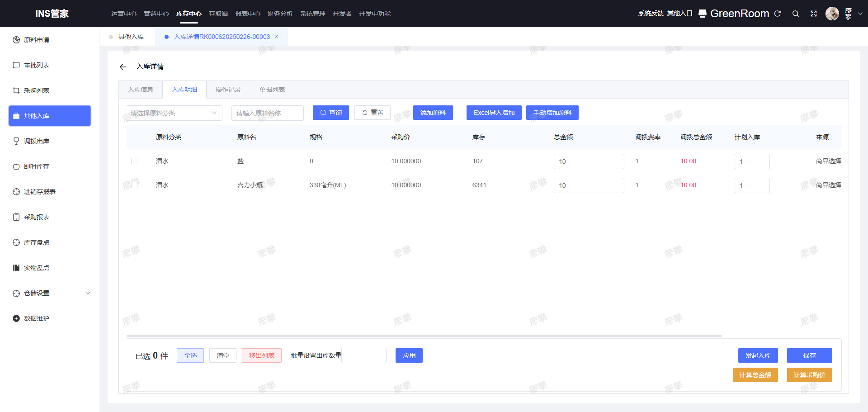Click the 请输入原料名称 input field
Viewport: 868px width, 412px height.
pyautogui.click(x=268, y=113)
